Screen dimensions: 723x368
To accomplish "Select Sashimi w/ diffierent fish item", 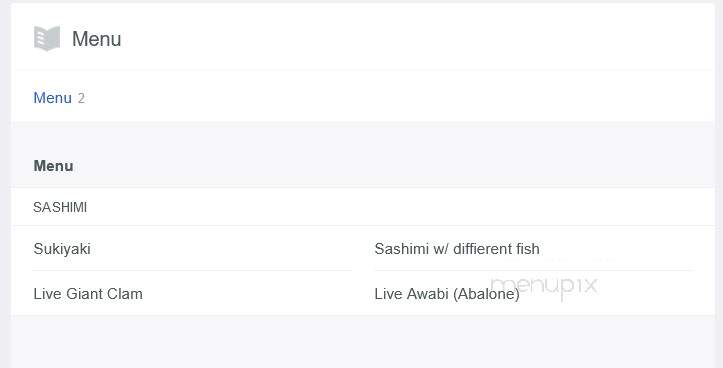I will pos(457,249).
